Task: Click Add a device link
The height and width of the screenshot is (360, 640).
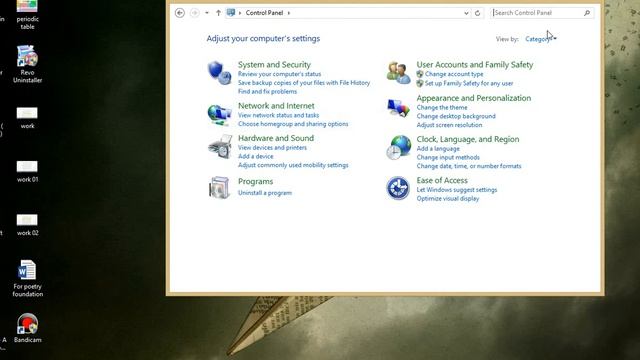Action: click(256, 156)
